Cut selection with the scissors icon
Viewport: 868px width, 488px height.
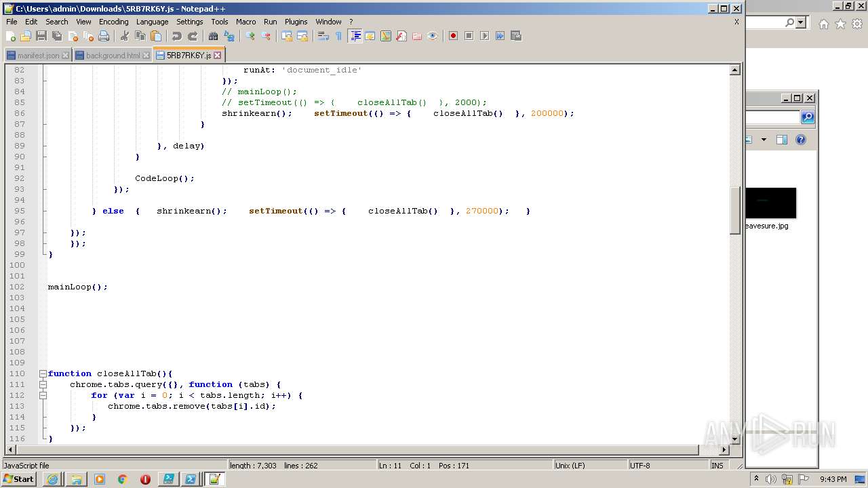pyautogui.click(x=124, y=36)
